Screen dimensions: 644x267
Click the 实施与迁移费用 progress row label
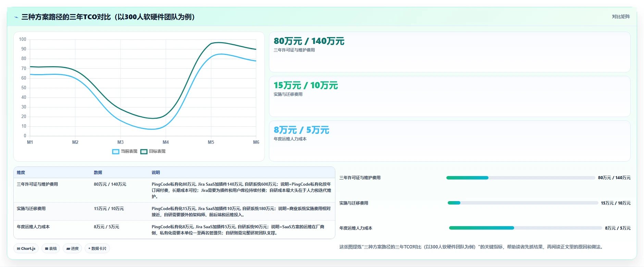click(354, 203)
